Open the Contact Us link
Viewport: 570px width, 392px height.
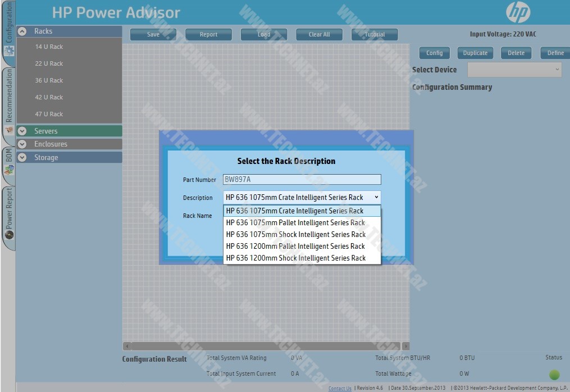[x=340, y=388]
